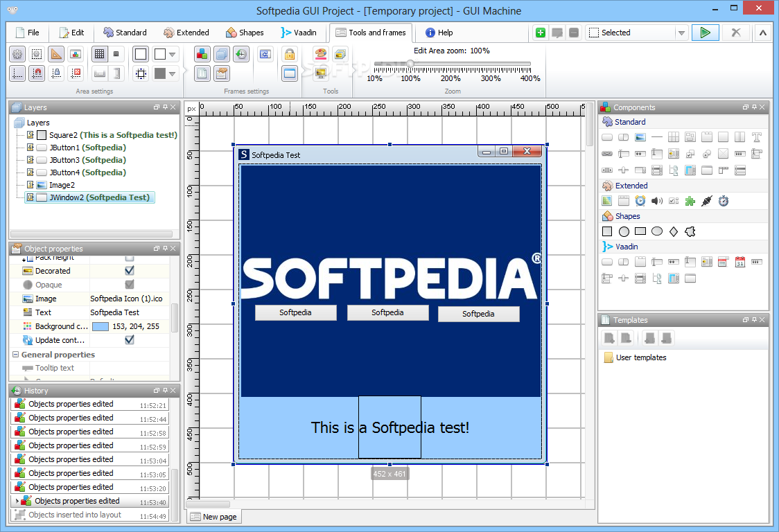Toggle the Templates frame icon in Frames settings

click(202, 73)
